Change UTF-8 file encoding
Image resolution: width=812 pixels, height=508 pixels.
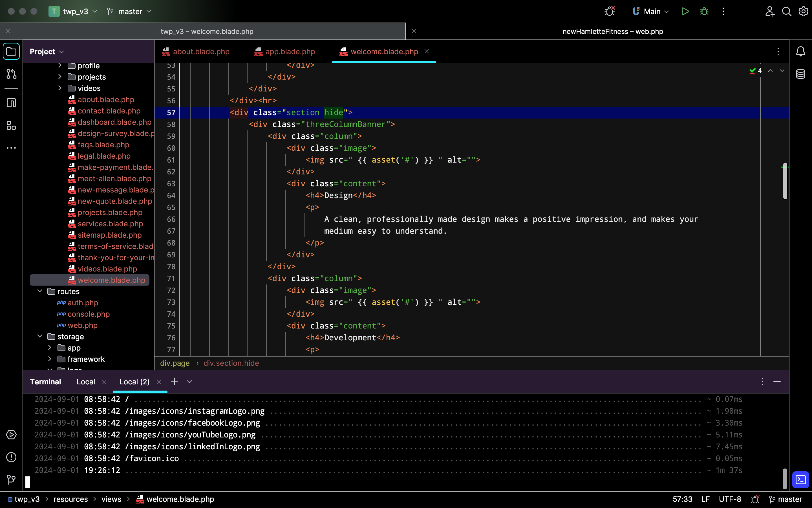(x=730, y=499)
